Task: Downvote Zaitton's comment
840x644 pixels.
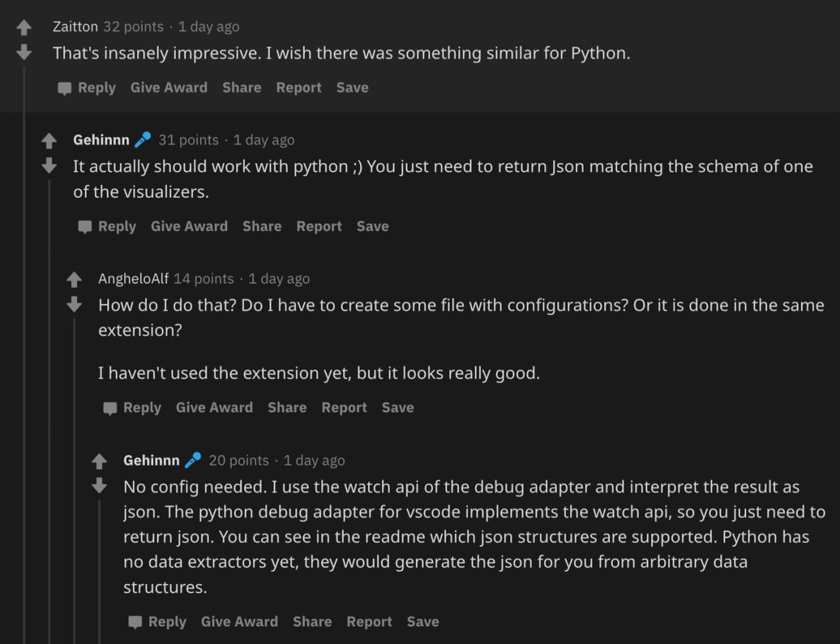Action: 24,52
